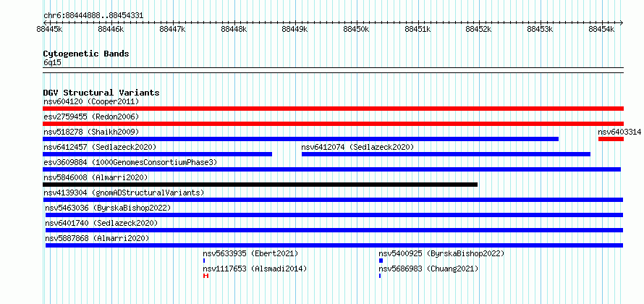Image resolution: width=644 pixels, height=304 pixels.
Task: Click the 88447k ruler label
Action: (172, 30)
